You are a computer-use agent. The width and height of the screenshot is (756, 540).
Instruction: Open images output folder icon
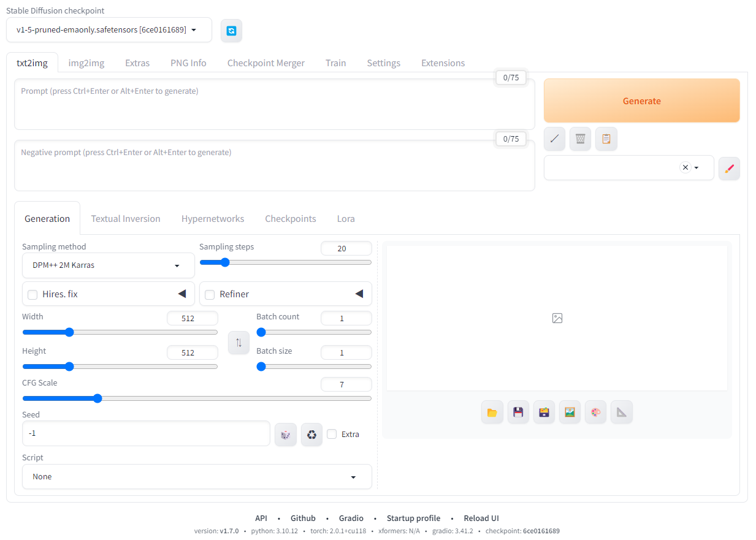pos(492,413)
